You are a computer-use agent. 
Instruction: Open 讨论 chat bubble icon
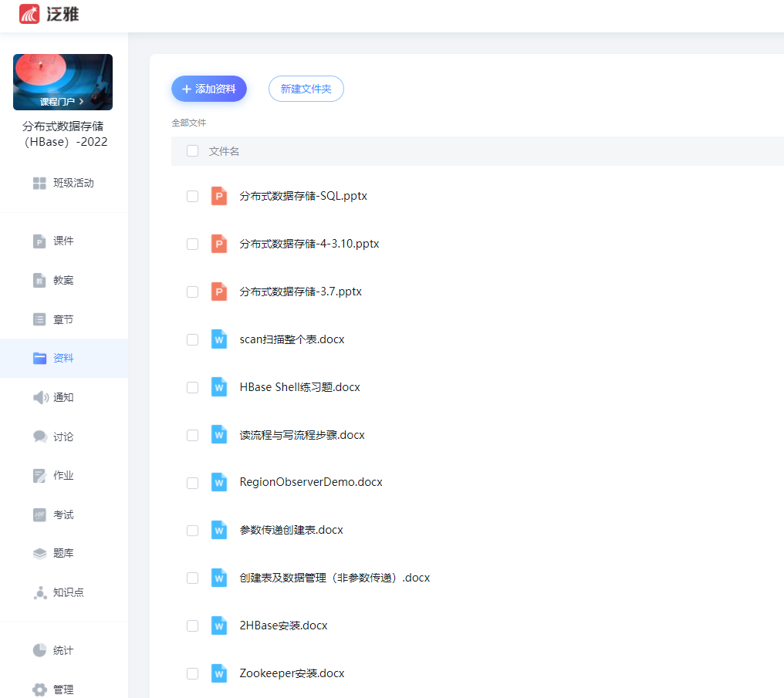tap(40, 437)
